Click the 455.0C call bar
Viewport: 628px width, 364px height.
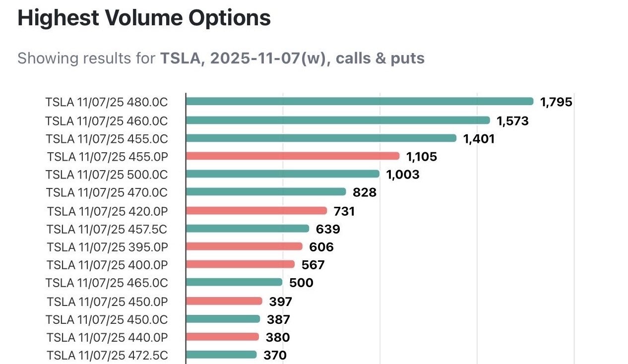tap(321, 138)
